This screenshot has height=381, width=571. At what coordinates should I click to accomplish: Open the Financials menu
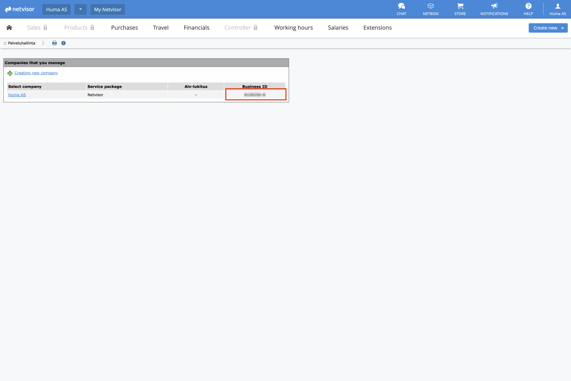196,28
